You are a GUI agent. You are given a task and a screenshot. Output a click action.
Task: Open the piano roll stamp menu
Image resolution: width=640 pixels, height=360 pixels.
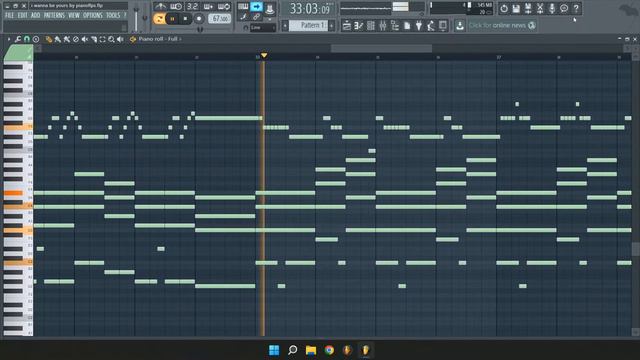36,39
